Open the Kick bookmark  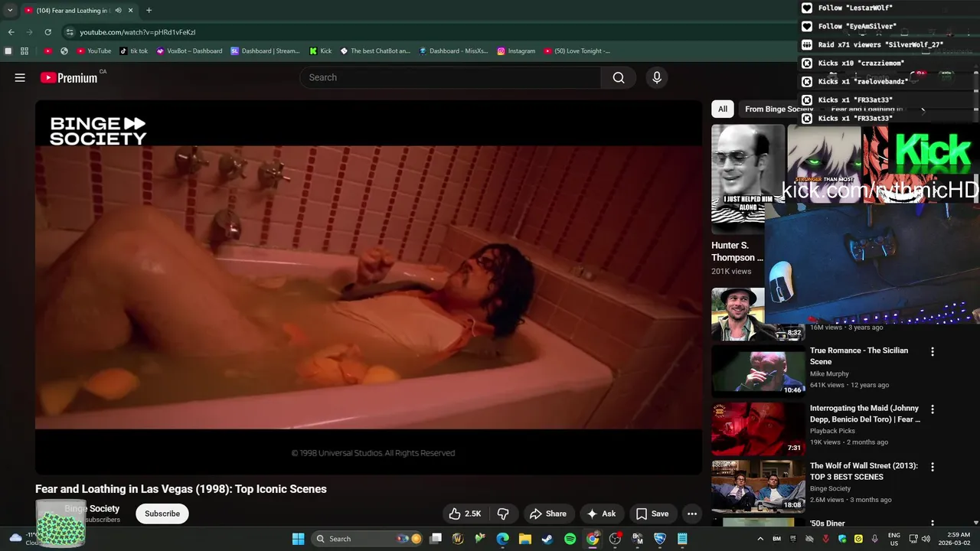click(x=320, y=51)
